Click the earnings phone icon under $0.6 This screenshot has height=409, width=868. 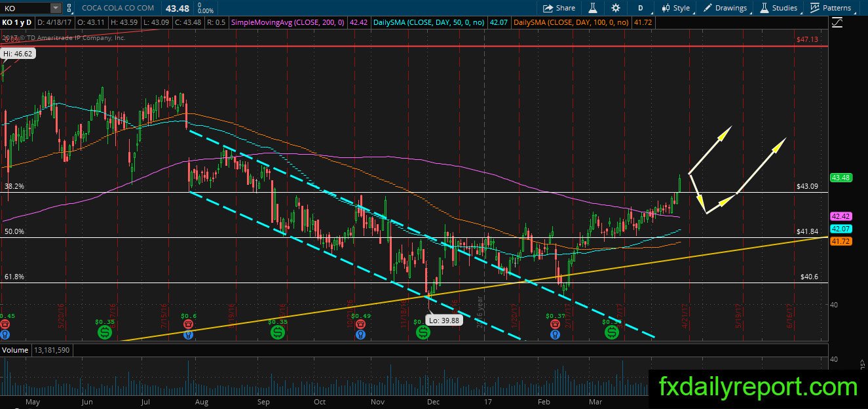(x=189, y=324)
